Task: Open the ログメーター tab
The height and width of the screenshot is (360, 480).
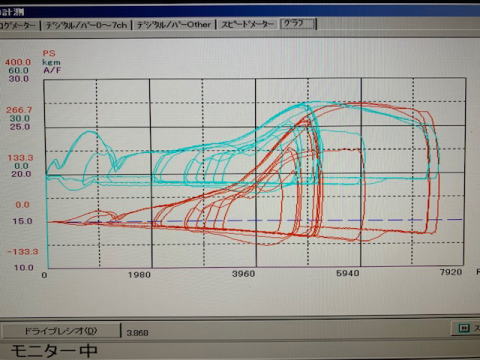Action: 18,25
